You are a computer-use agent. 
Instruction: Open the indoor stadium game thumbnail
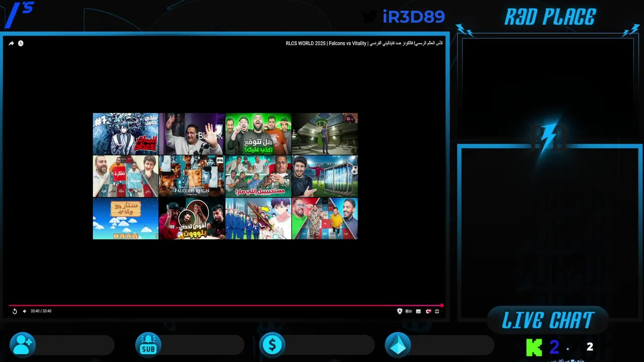tap(325, 134)
